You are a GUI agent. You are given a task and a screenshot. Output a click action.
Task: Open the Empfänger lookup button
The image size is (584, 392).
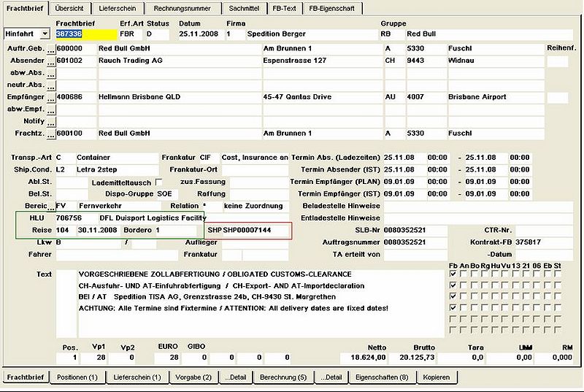point(51,99)
